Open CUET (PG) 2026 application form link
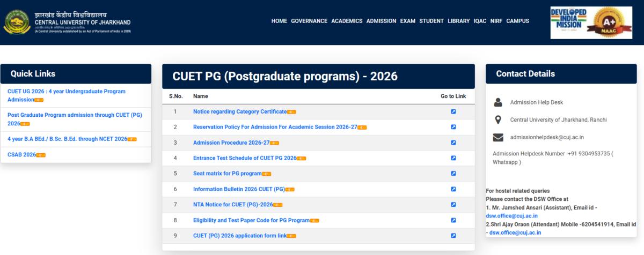The image size is (644, 255). [240, 236]
